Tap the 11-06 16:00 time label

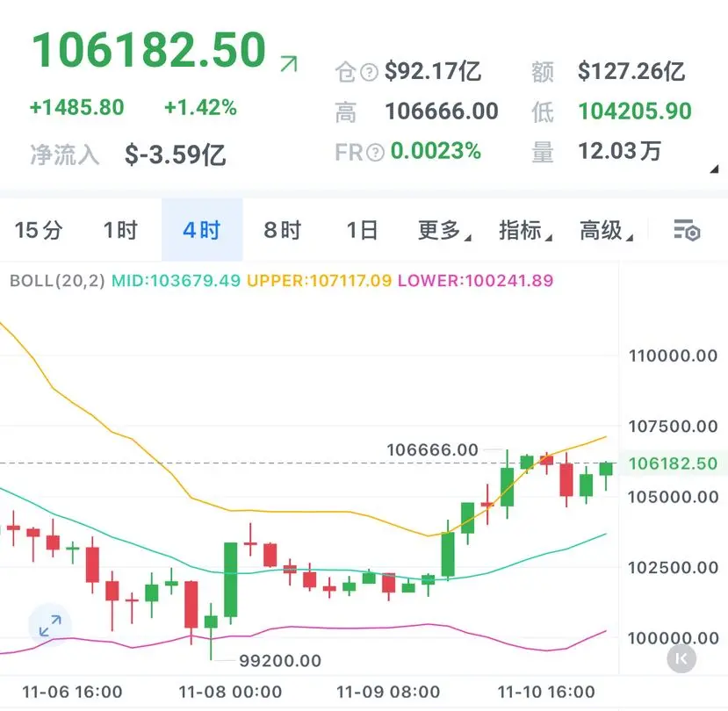[x=72, y=692]
